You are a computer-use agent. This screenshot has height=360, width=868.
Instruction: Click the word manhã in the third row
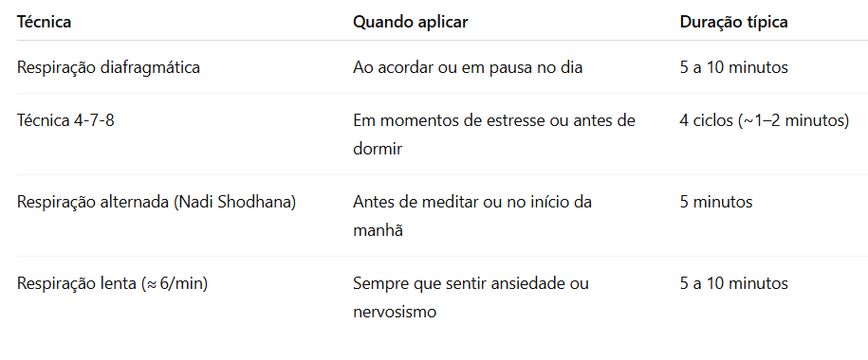(378, 230)
